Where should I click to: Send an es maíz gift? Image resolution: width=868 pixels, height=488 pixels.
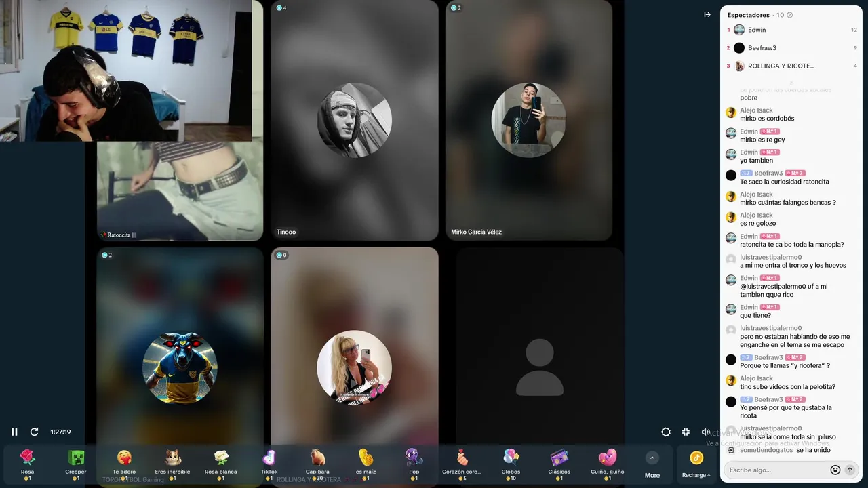coord(366,464)
